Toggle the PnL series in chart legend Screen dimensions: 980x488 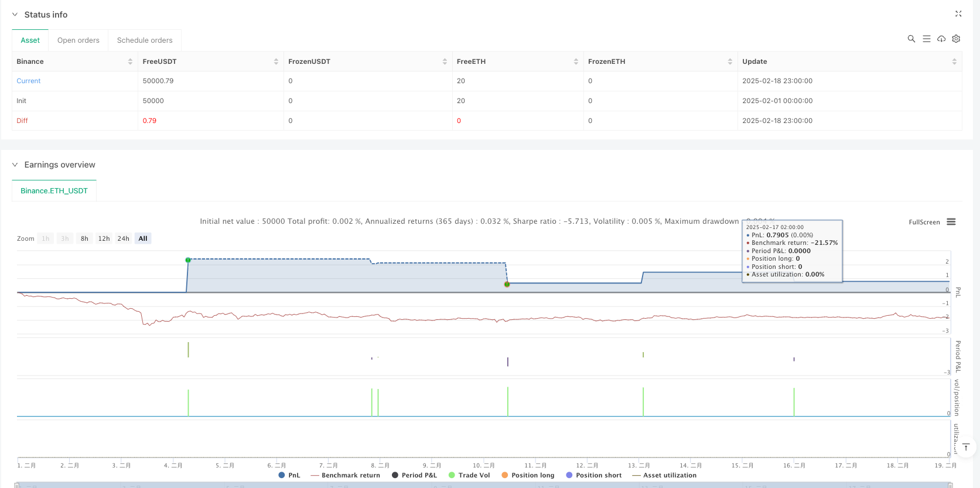point(289,475)
